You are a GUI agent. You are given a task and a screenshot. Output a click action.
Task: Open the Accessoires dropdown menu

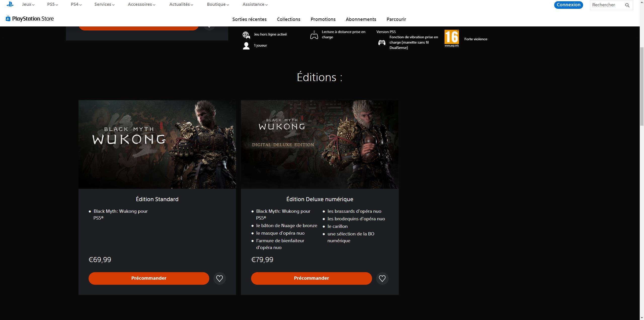pyautogui.click(x=141, y=5)
